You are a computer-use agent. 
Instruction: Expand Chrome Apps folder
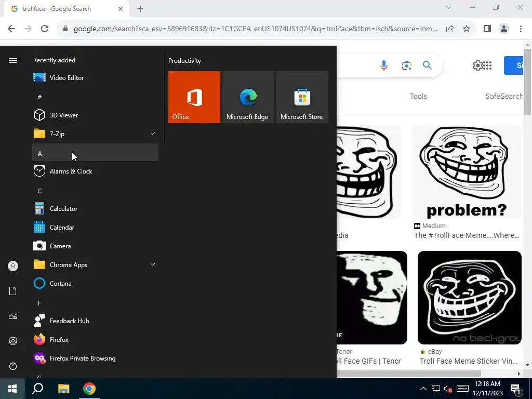click(95, 264)
